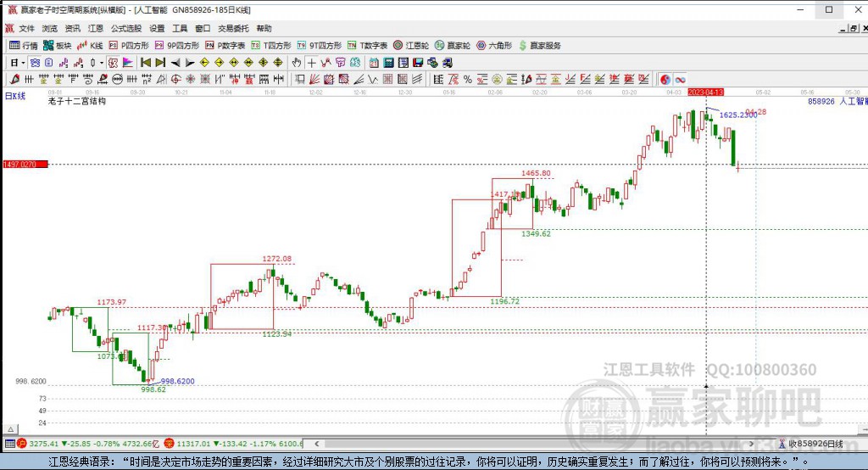The width and height of the screenshot is (868, 470).
Task: Click the infinity symbol icon
Action: pos(681,79)
